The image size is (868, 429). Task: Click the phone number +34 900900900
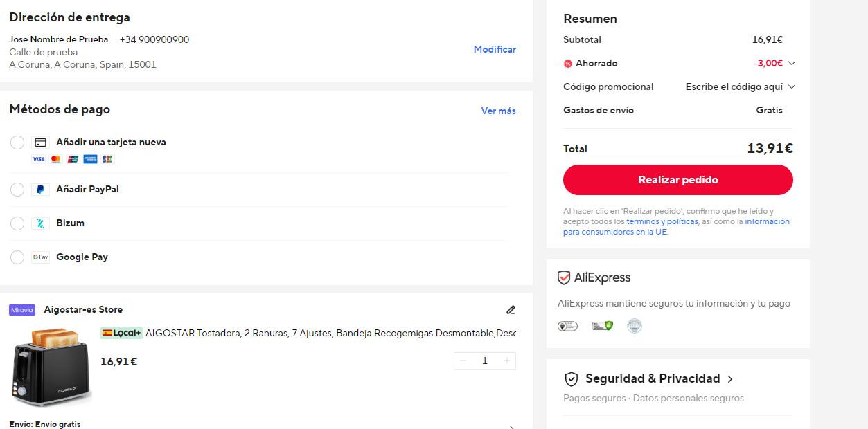(154, 40)
